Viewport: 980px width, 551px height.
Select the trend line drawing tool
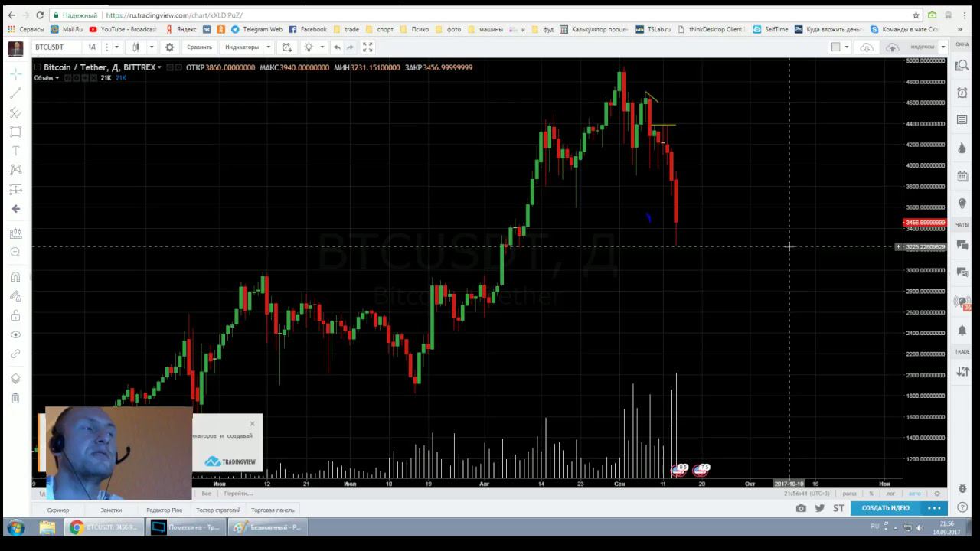click(15, 93)
